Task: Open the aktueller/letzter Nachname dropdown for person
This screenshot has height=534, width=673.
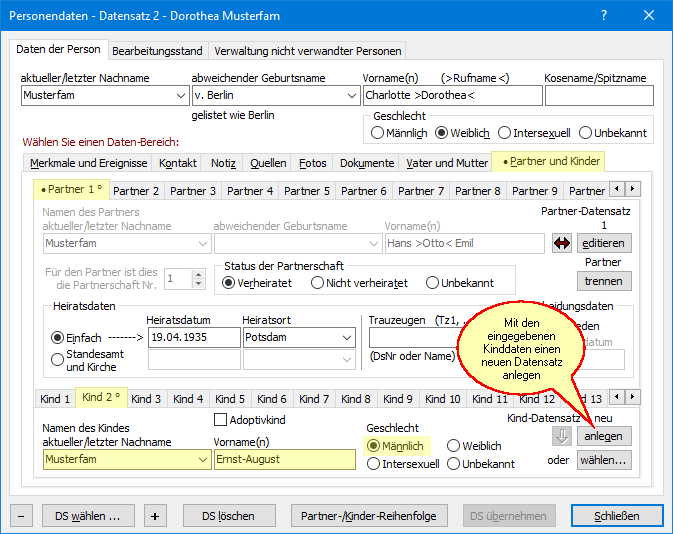Action: tap(179, 96)
